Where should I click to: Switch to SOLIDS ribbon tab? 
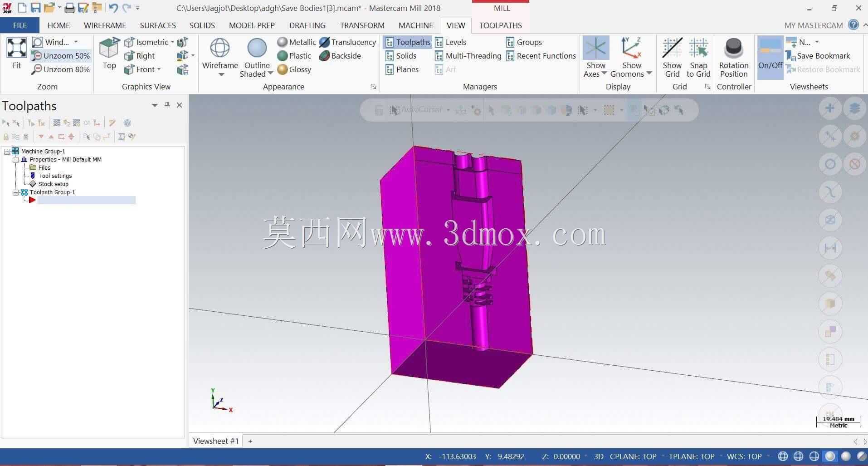coord(202,25)
